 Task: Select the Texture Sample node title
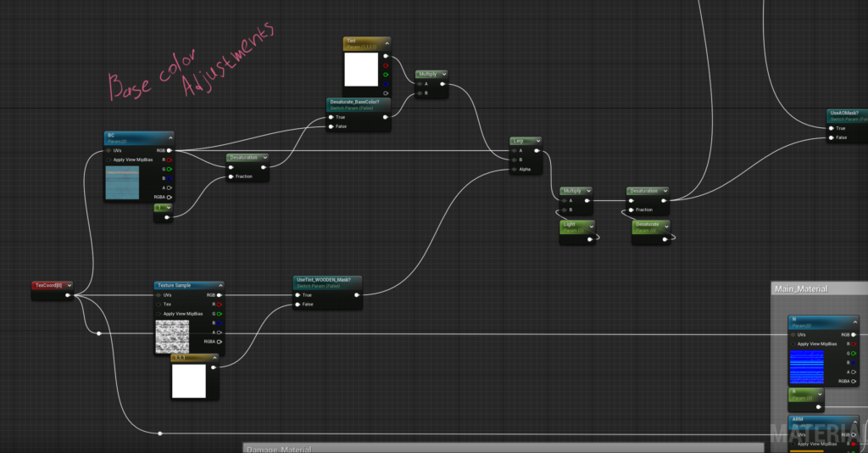(x=174, y=285)
